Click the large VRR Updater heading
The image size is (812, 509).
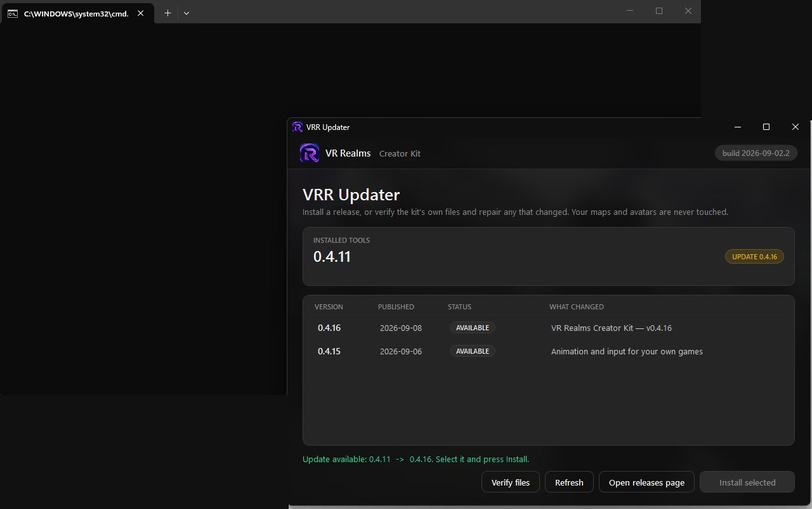pos(351,195)
